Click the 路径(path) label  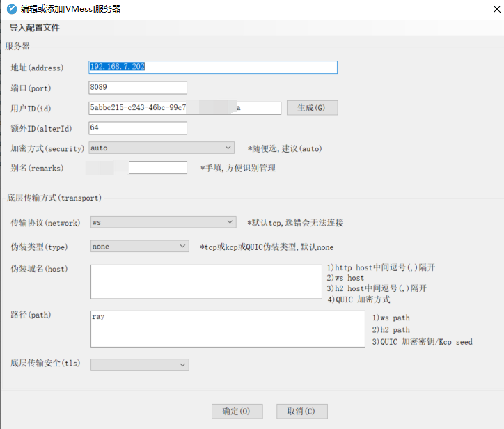31,315
